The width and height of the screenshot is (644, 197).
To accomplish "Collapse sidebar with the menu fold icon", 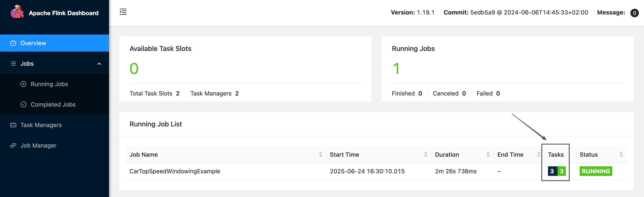I will click(x=123, y=12).
